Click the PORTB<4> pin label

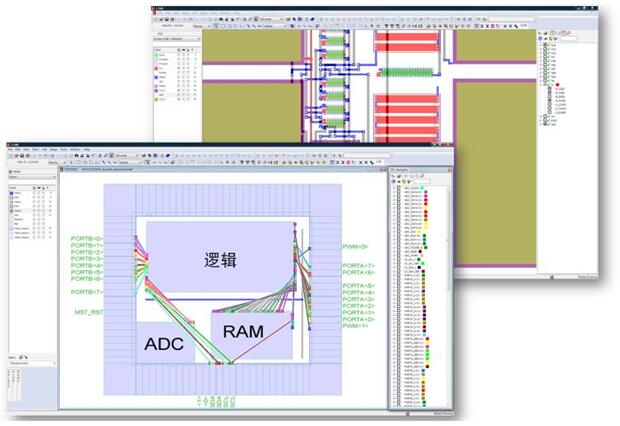click(x=87, y=265)
